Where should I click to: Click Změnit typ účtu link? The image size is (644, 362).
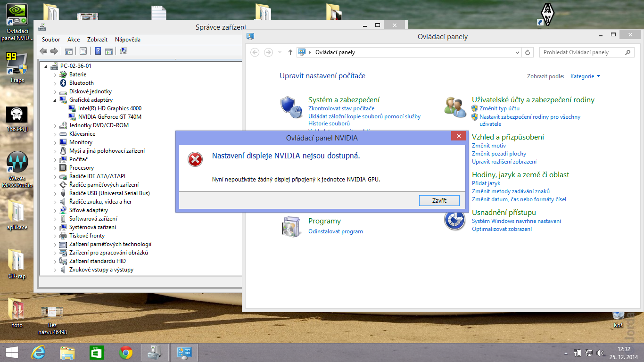click(x=499, y=108)
